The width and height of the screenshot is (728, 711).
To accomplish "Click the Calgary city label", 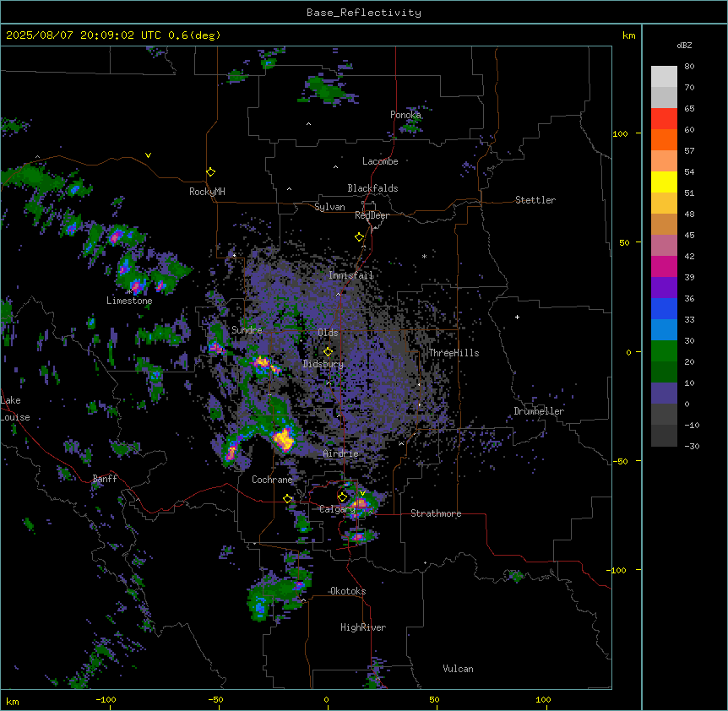I will pyautogui.click(x=338, y=509).
